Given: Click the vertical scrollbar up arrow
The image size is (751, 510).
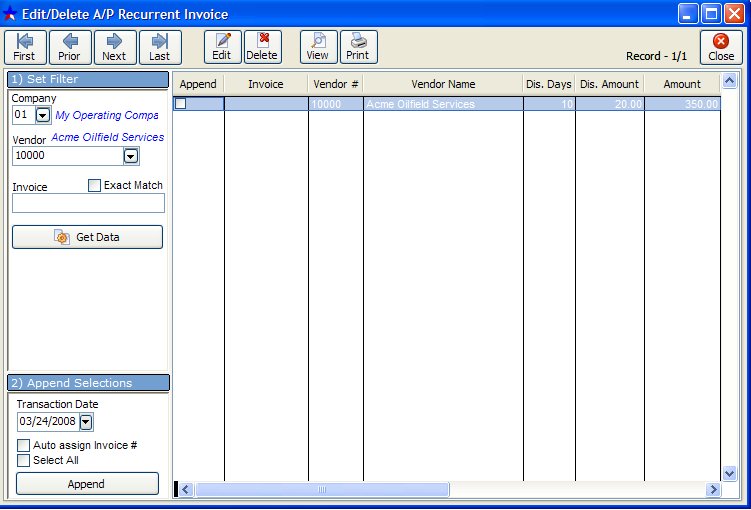Looking at the screenshot, I should click(x=729, y=80).
